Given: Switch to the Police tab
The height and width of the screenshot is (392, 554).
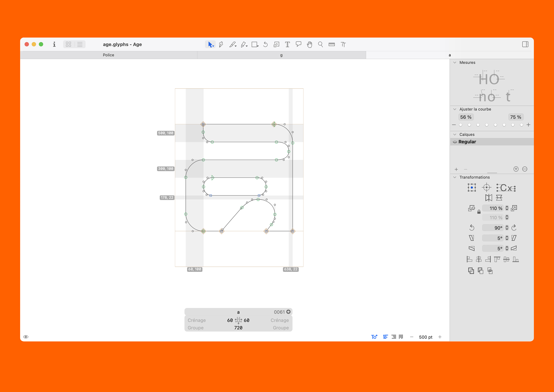Looking at the screenshot, I should 108,55.
